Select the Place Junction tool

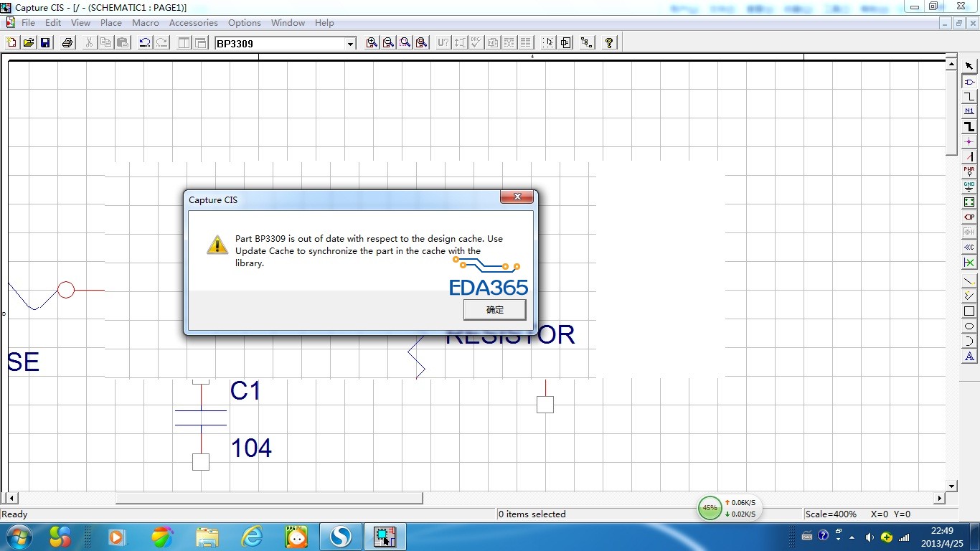click(x=969, y=141)
